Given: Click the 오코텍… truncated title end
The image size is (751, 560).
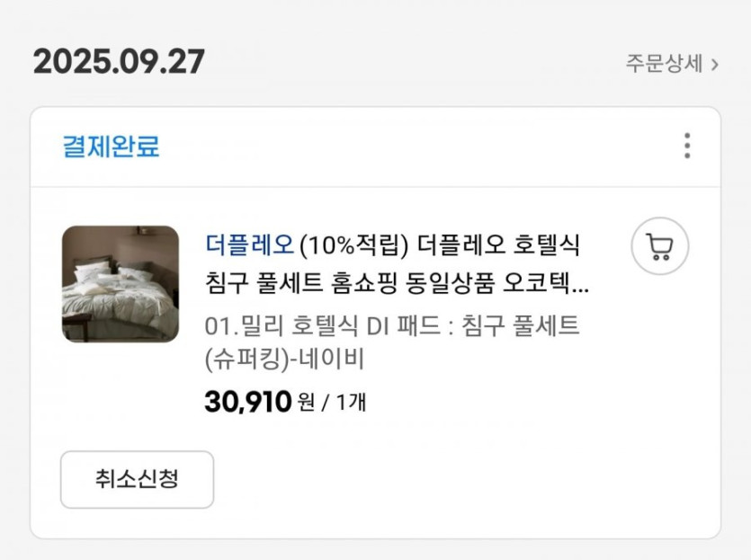Looking at the screenshot, I should [x=554, y=287].
